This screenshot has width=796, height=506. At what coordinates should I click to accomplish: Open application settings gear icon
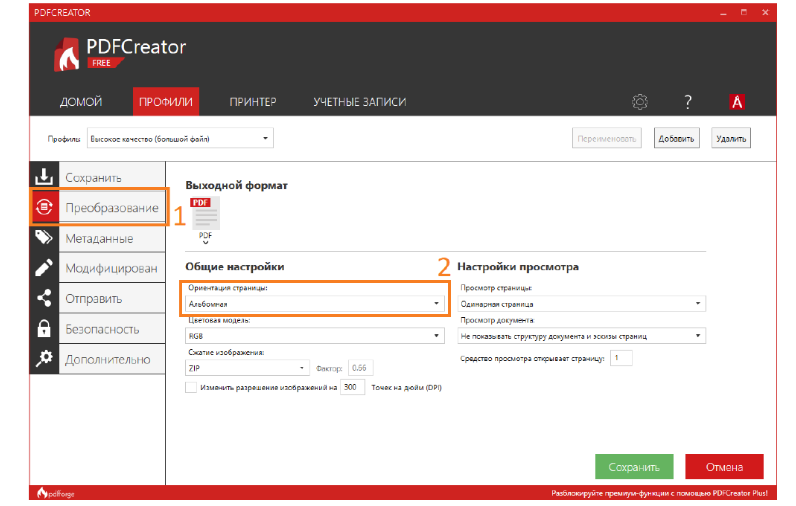640,102
